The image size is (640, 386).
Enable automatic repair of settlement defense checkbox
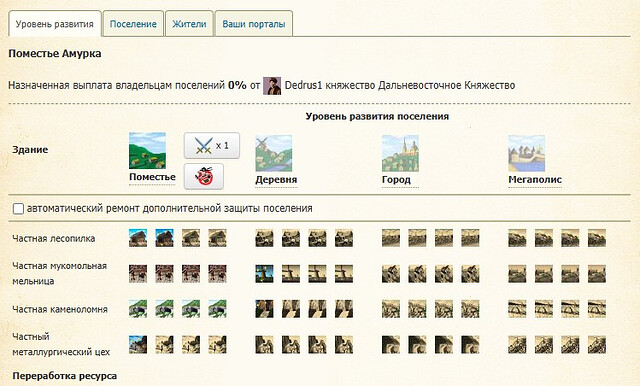coord(18,209)
